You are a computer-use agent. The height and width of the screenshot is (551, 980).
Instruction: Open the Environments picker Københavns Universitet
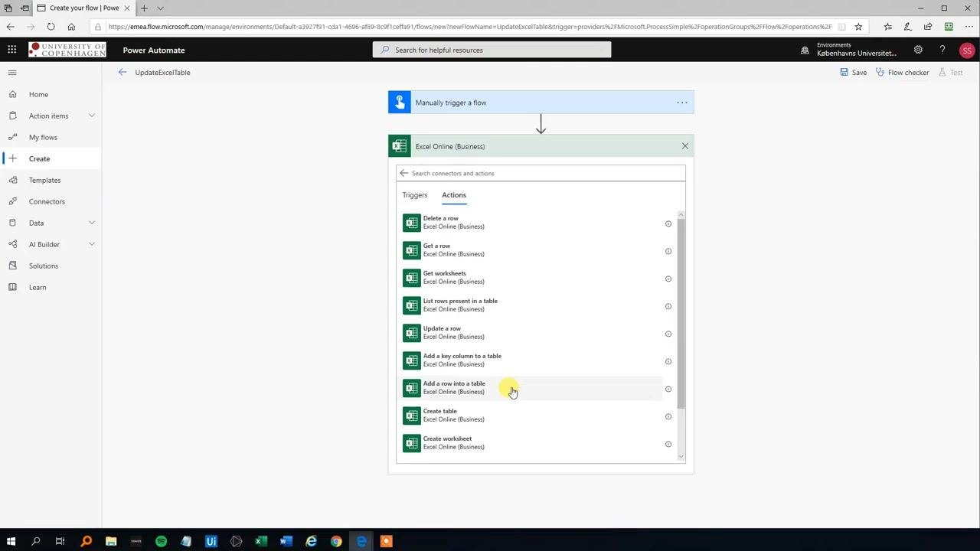(x=849, y=50)
